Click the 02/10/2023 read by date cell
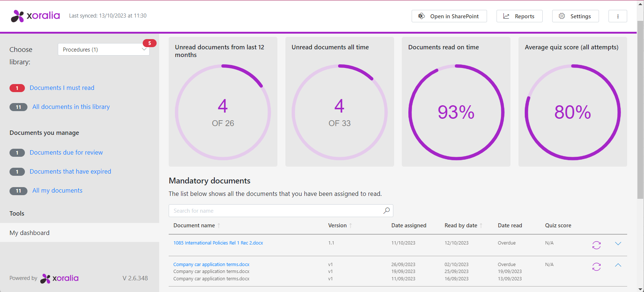Image resolution: width=644 pixels, height=292 pixels. click(456, 264)
